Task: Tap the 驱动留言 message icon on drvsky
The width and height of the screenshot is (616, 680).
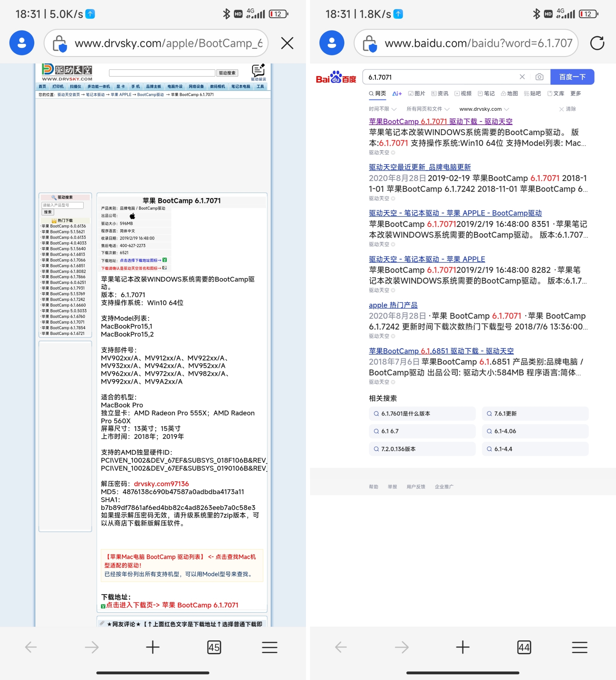Action: coord(258,71)
